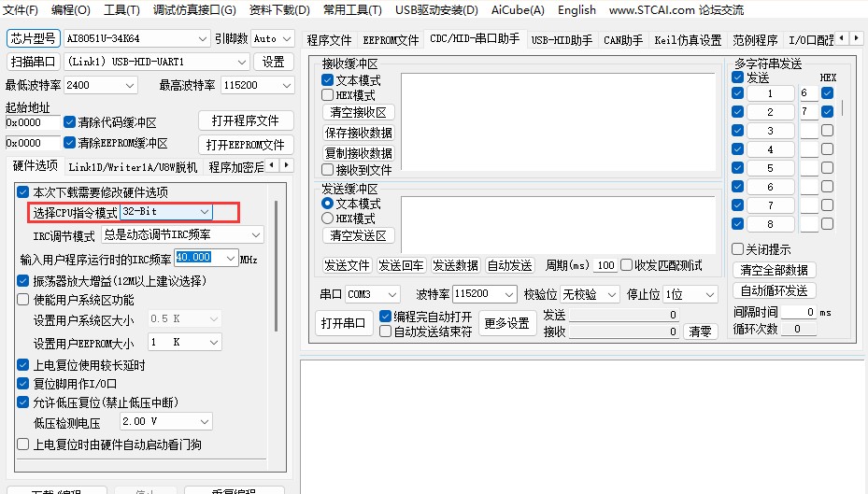Toggle 本次下载需要修改硬件选项 checkbox
This screenshot has height=494, width=868.
coord(22,192)
